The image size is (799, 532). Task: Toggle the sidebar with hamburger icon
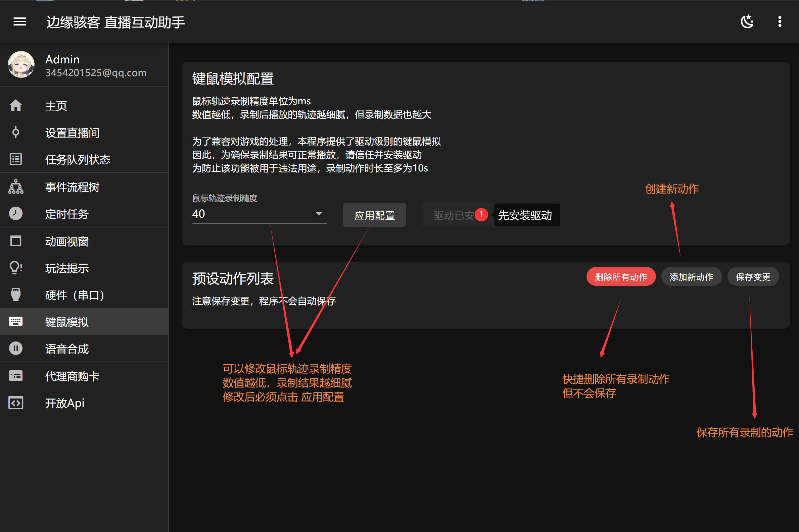(x=19, y=22)
